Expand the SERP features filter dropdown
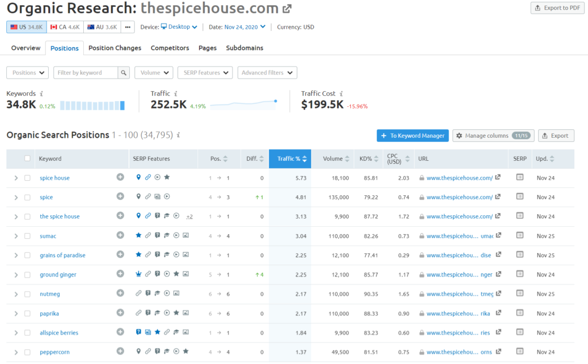 click(204, 73)
